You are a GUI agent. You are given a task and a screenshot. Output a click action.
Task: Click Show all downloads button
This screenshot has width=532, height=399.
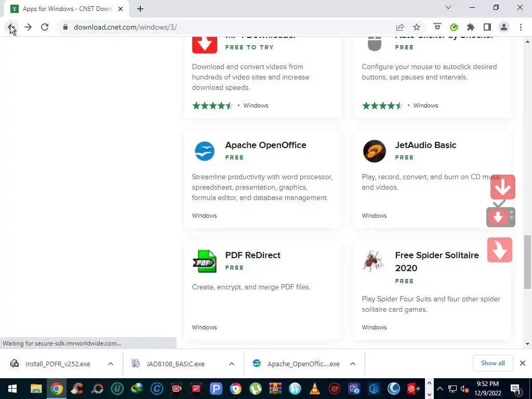tap(493, 363)
